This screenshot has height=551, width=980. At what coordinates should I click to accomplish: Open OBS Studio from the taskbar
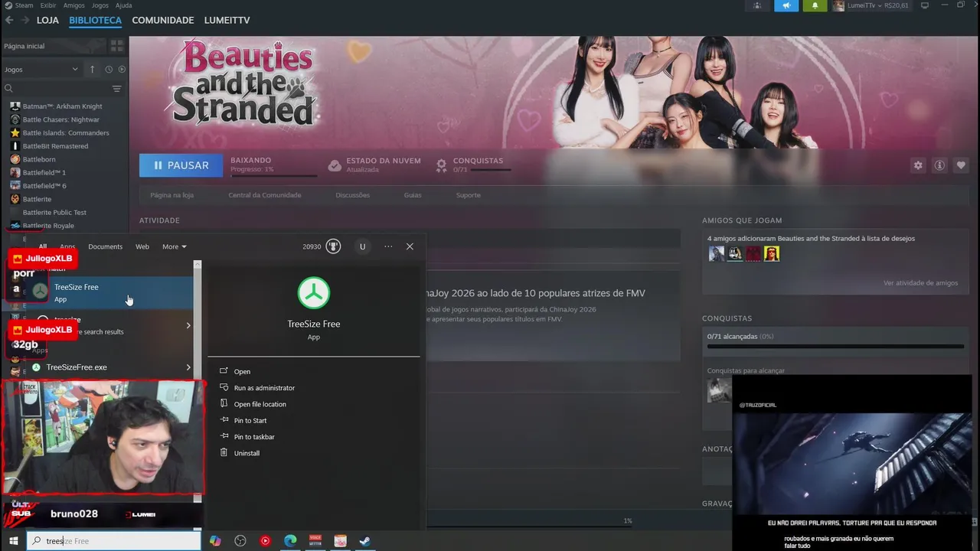tap(240, 541)
